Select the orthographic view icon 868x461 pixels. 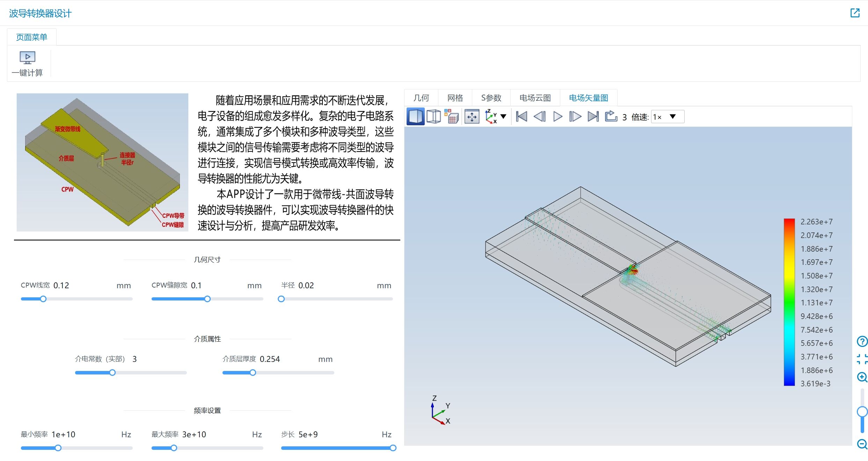(434, 117)
